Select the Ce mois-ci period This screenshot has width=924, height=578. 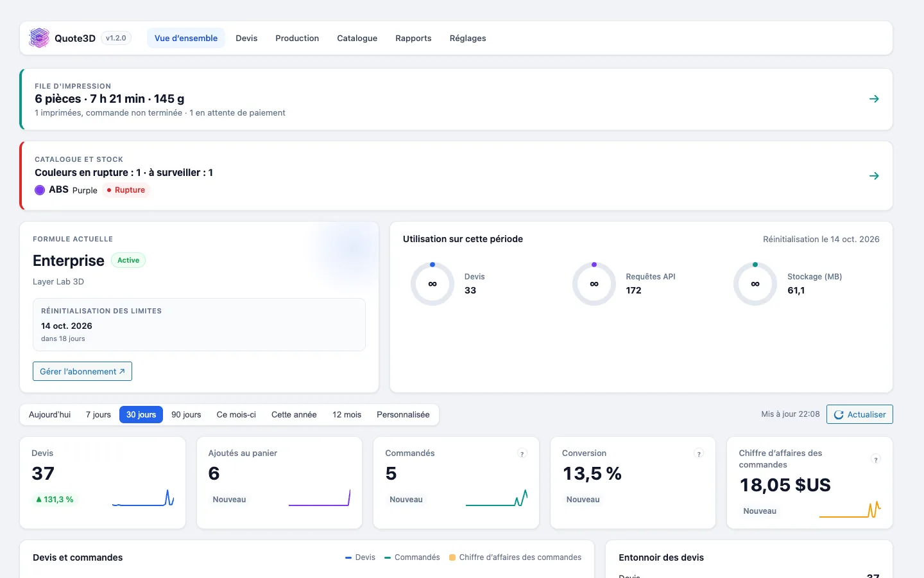click(236, 414)
